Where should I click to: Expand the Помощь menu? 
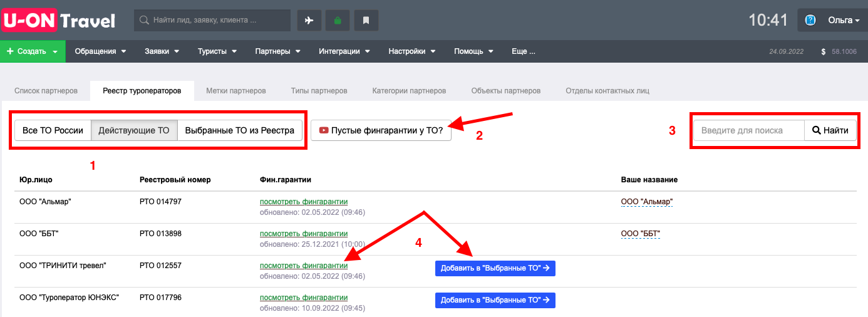[x=473, y=51]
